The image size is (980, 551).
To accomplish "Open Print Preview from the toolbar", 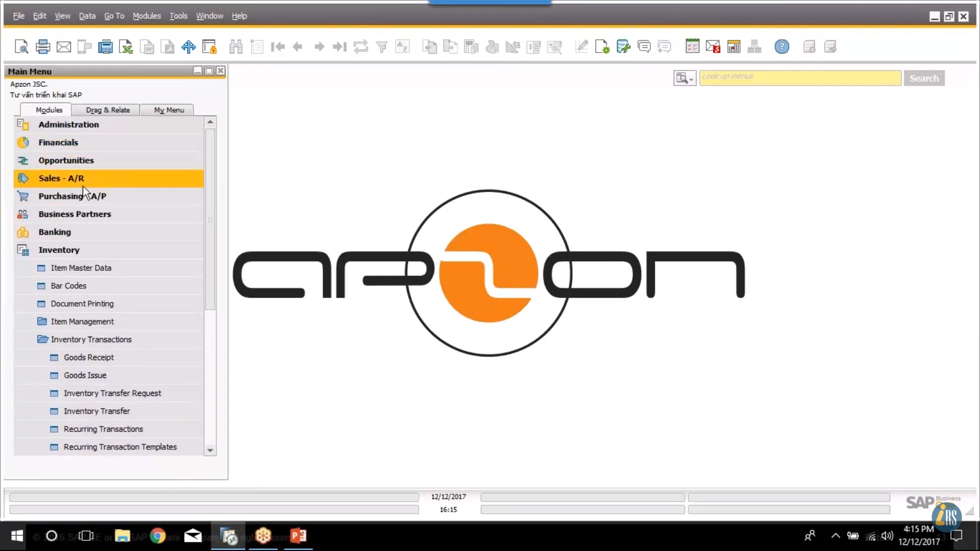I will (21, 47).
